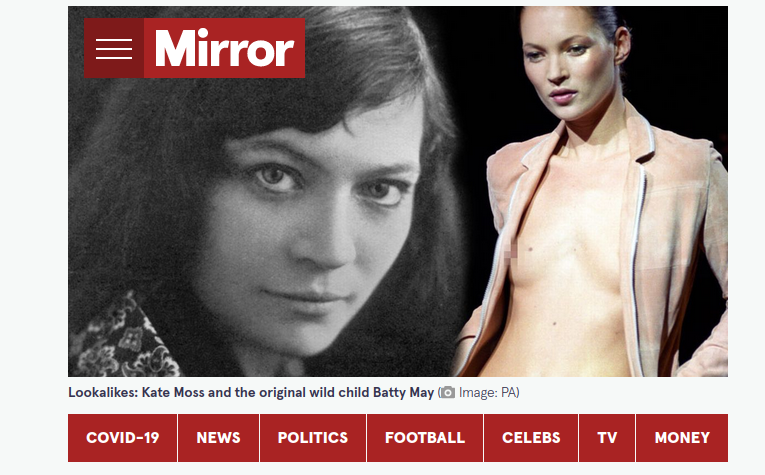The image size is (765, 475).
Task: Open the MONEY section
Action: (682, 437)
